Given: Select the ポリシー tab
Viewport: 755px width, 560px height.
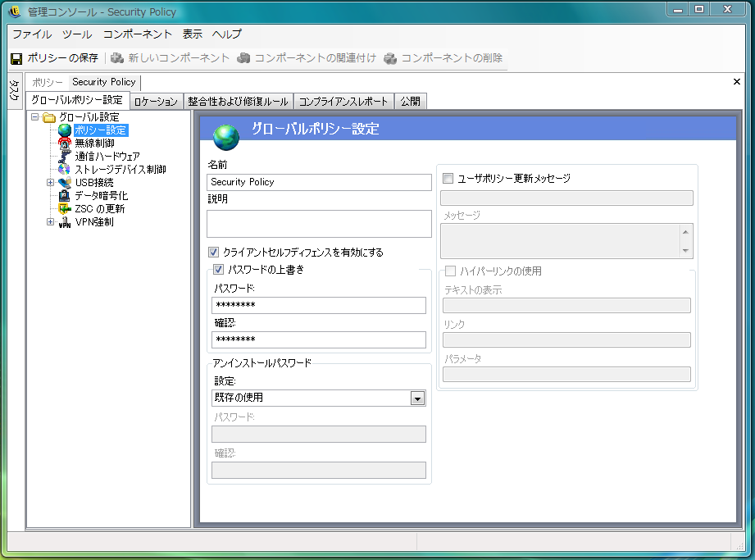Looking at the screenshot, I should 48,82.
